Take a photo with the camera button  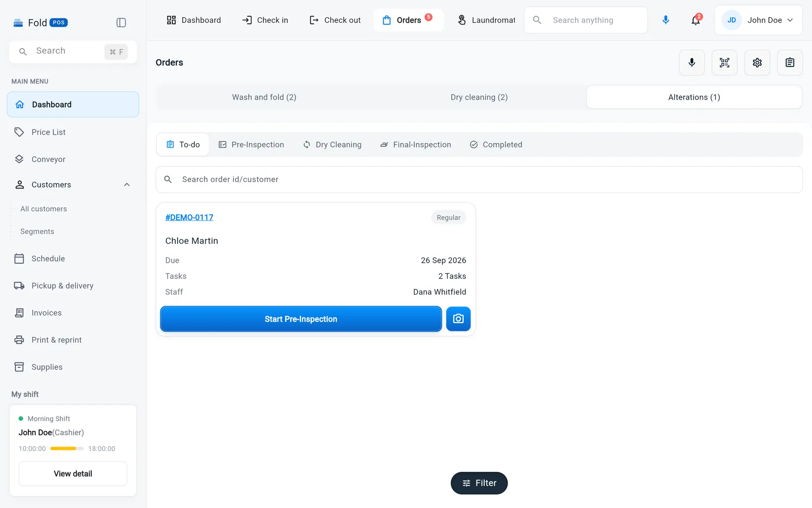pos(458,319)
